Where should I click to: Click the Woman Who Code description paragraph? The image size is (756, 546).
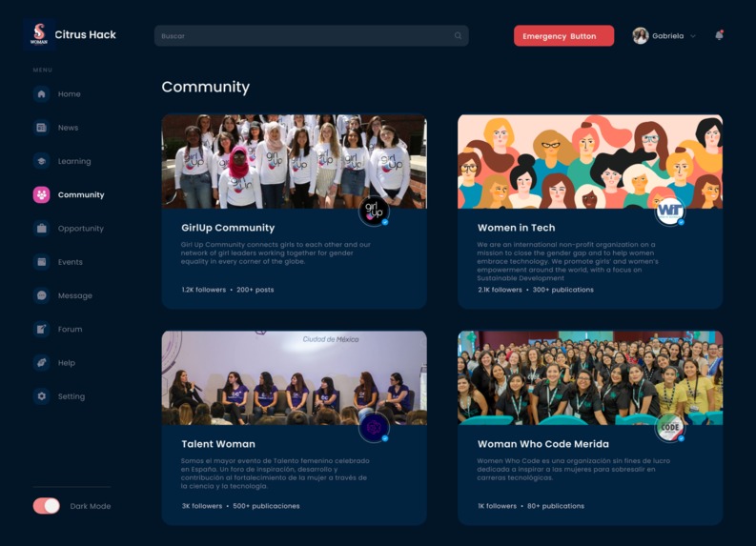tap(574, 470)
